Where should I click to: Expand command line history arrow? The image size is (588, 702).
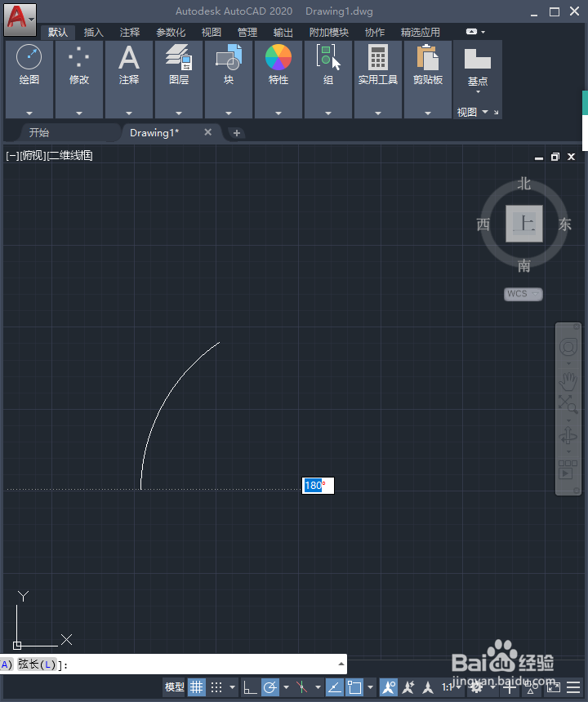coord(341,664)
